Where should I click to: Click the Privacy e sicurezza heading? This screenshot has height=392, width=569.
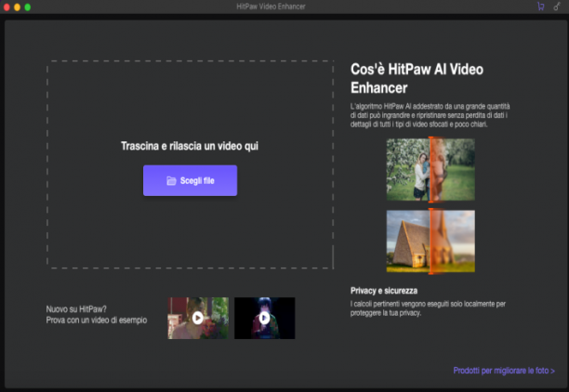coord(384,291)
